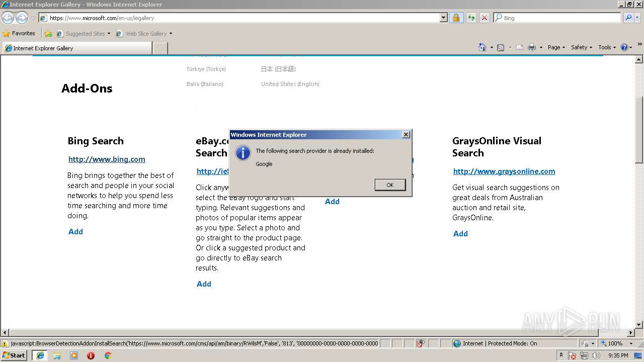Open the media player taskbar icon
Image resolution: width=644 pixels, height=362 pixels.
[x=74, y=355]
